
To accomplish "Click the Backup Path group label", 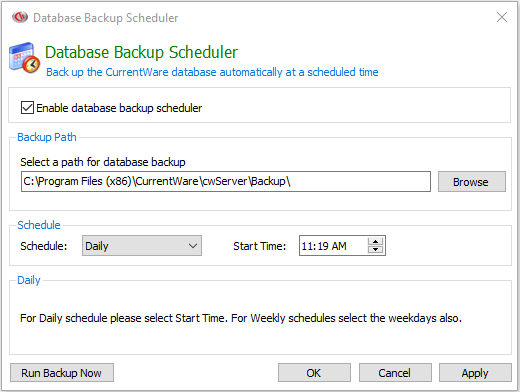I will coord(47,137).
